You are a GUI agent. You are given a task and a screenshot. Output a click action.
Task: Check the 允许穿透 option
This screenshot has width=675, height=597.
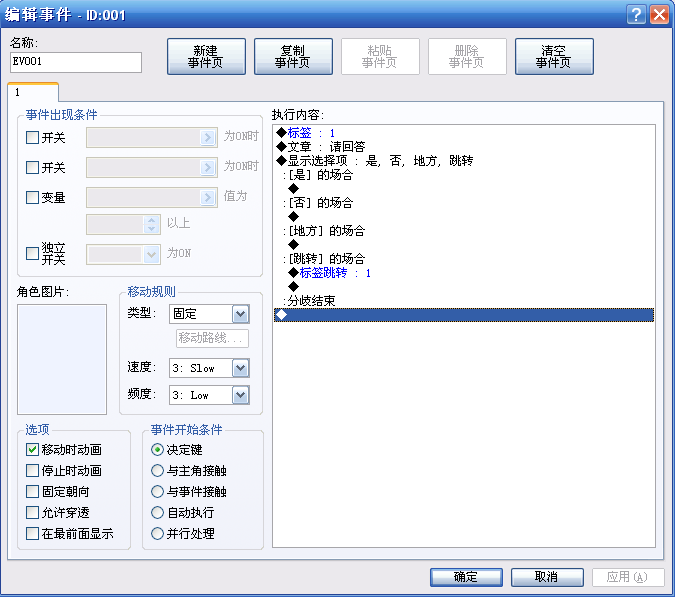(32, 513)
